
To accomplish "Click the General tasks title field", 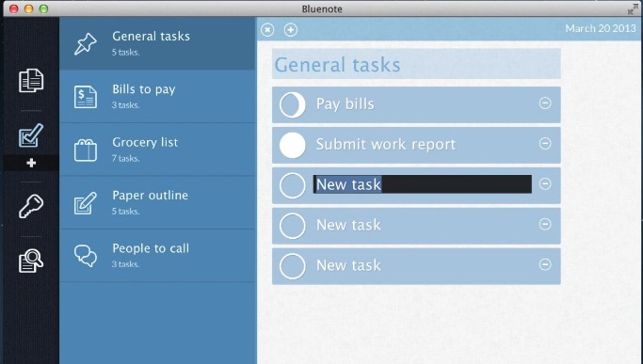I will point(416,64).
